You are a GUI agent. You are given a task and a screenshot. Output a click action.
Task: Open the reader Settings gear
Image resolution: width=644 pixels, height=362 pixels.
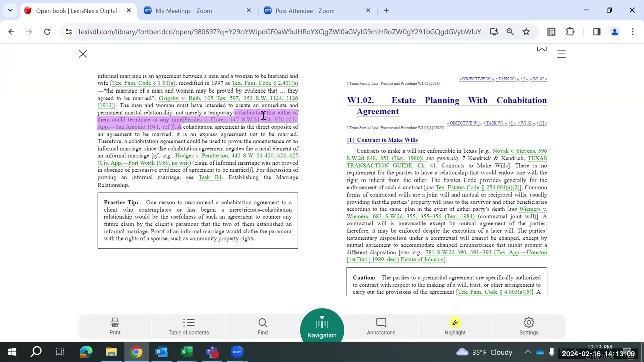[529, 326]
